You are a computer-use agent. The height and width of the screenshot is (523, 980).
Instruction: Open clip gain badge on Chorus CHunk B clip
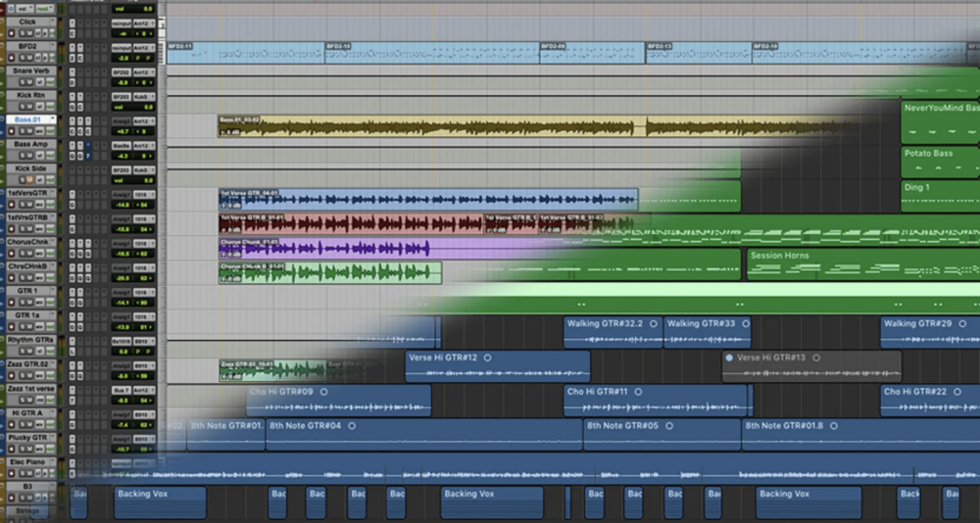(230, 279)
